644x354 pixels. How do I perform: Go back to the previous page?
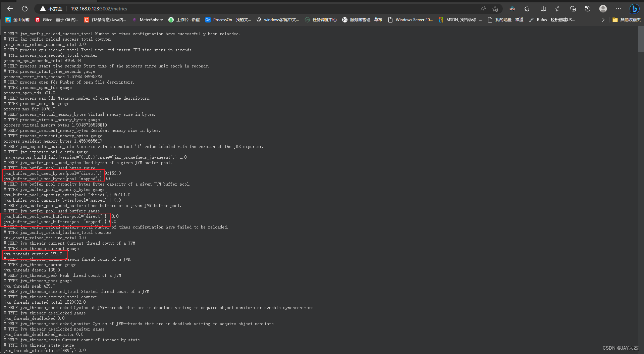pyautogui.click(x=10, y=9)
